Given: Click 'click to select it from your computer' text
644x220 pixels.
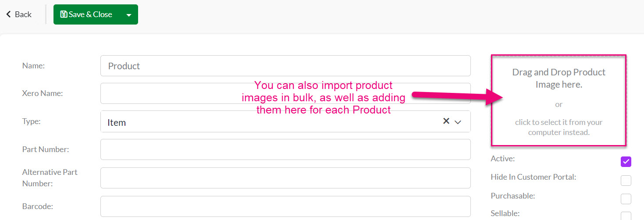Looking at the screenshot, I should (559, 127).
